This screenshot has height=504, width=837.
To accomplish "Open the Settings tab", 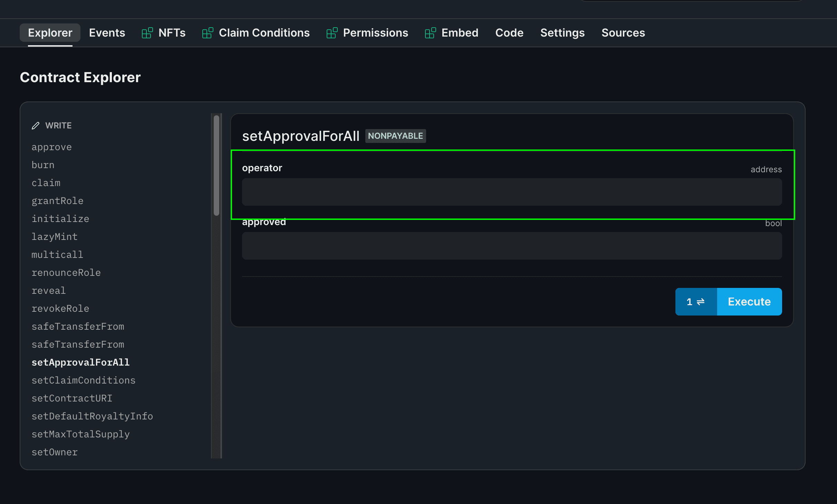I will (x=562, y=33).
